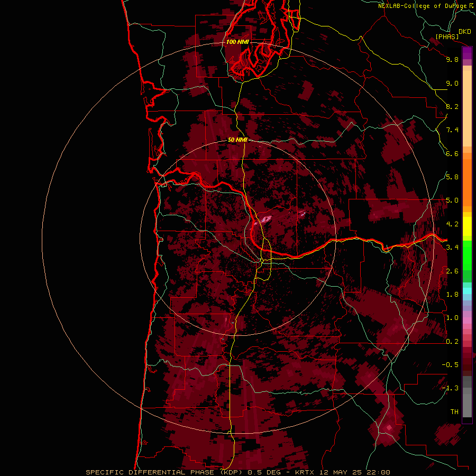Screen dimensions: 476x476
Task: Click the 9.0 legend value
Action: coord(452,83)
